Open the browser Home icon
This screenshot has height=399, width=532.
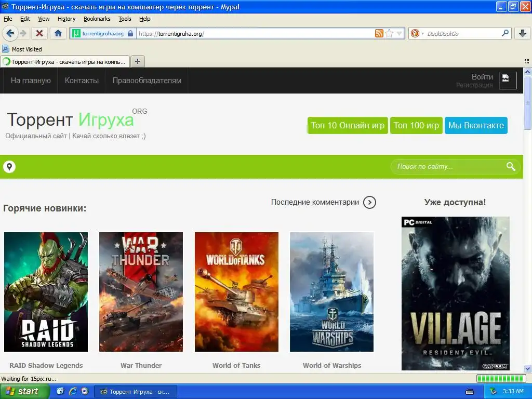(x=58, y=33)
